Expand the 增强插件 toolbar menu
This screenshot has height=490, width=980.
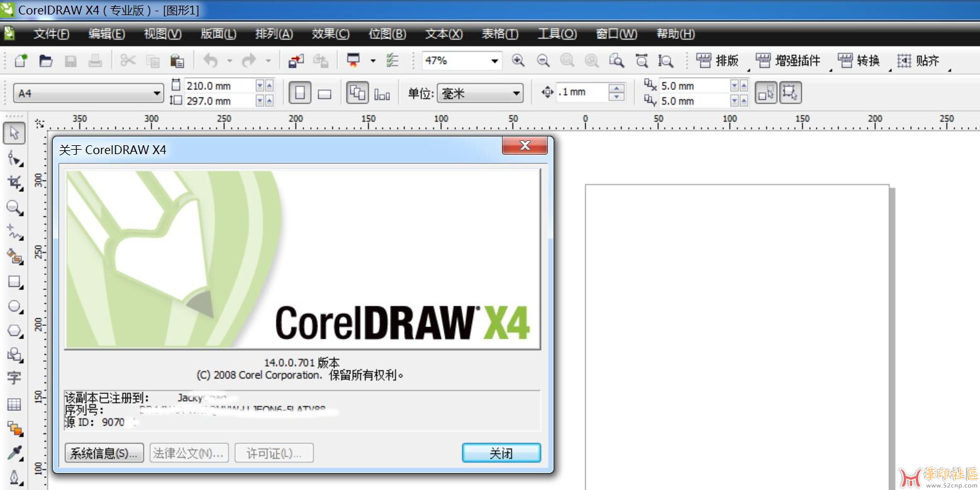tap(789, 60)
